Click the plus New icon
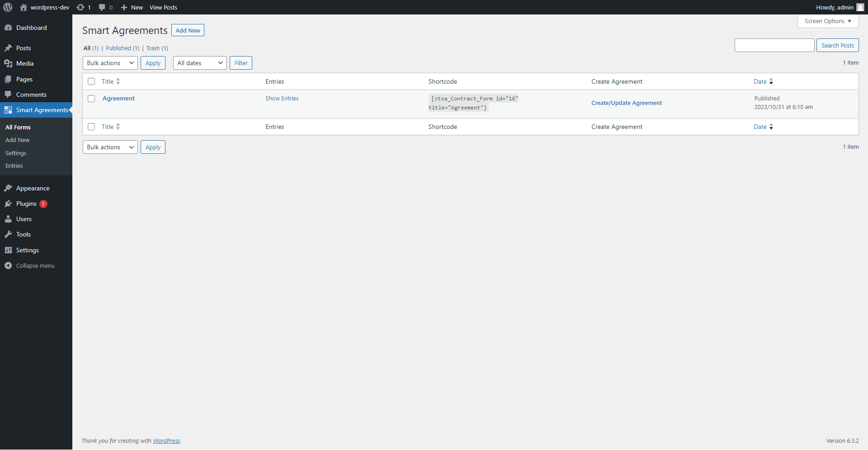This screenshot has height=450, width=868. tap(124, 7)
